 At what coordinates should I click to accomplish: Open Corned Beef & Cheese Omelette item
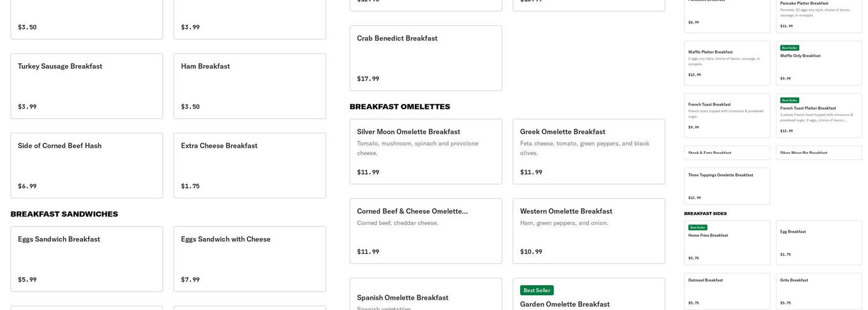coord(426,231)
